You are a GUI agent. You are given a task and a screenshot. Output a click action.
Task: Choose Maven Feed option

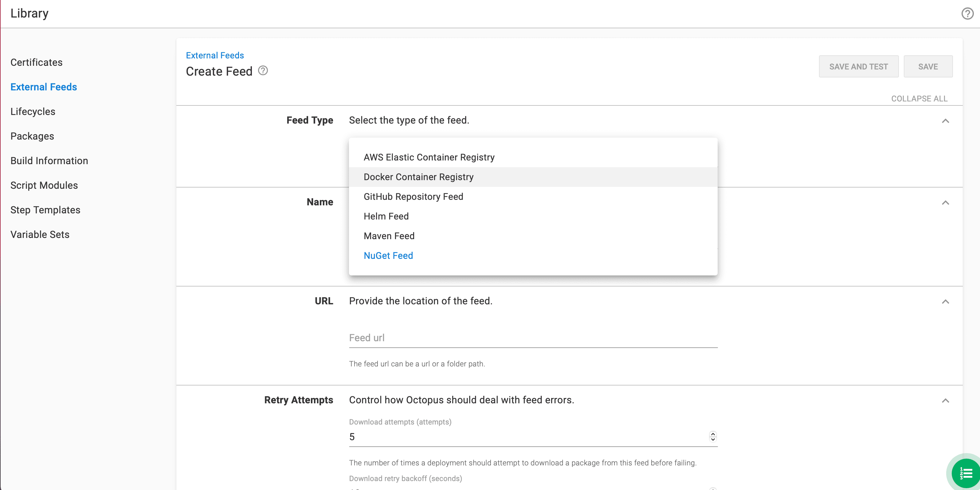(x=389, y=236)
